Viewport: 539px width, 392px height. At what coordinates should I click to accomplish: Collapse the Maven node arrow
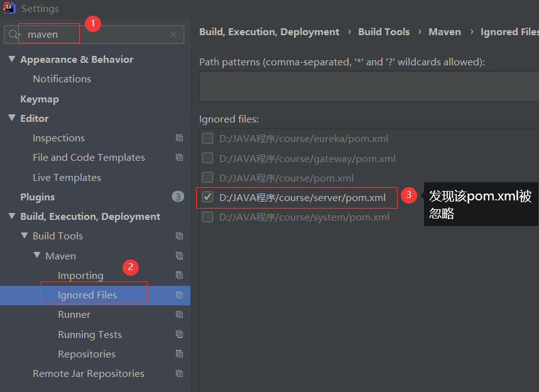point(37,256)
